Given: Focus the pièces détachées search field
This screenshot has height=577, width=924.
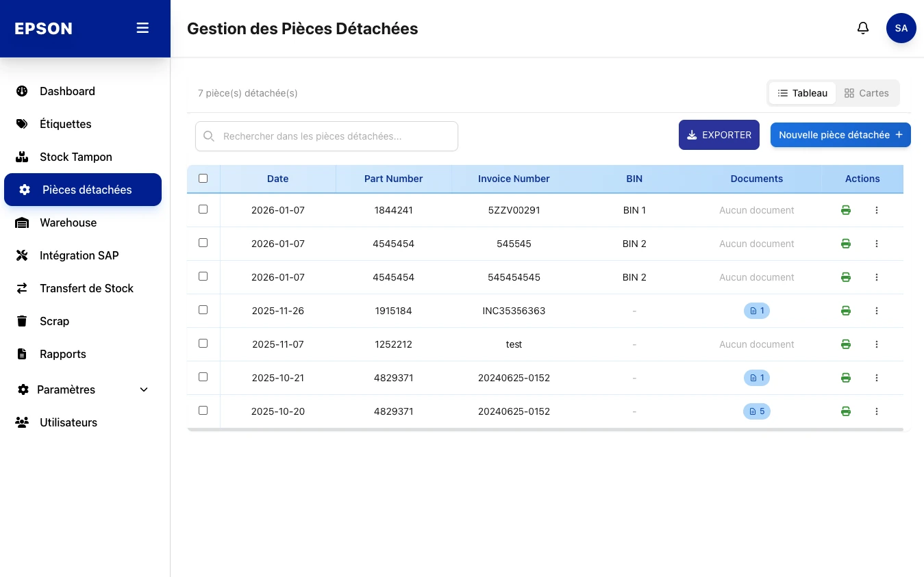Looking at the screenshot, I should pyautogui.click(x=327, y=136).
